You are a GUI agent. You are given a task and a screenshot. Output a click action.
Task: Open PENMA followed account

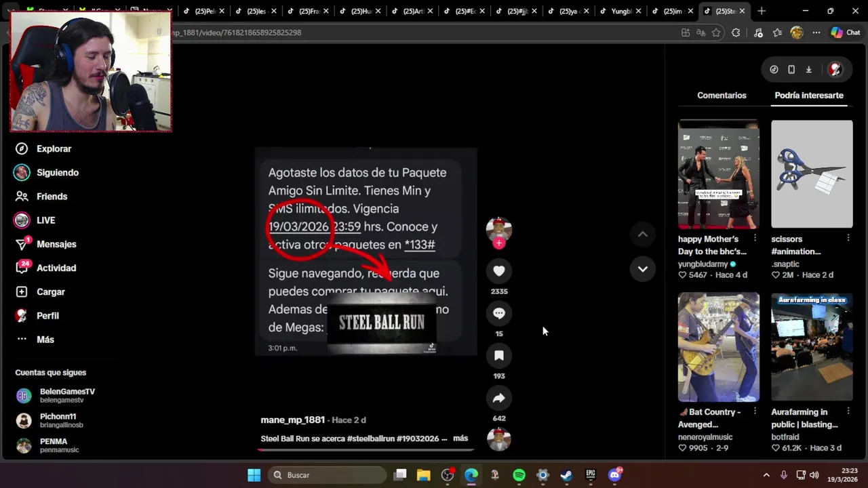coord(47,445)
